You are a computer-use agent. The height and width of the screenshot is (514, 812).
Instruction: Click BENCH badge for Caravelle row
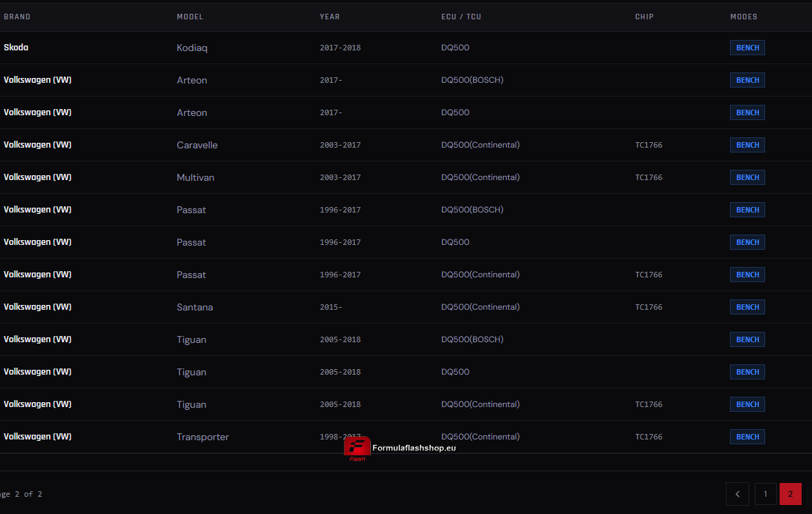pyautogui.click(x=747, y=145)
